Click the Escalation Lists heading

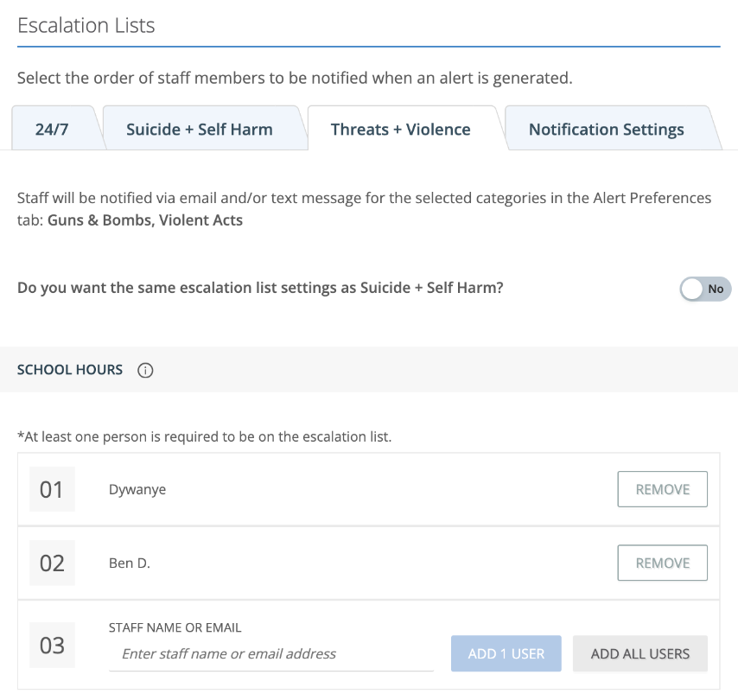click(x=86, y=25)
